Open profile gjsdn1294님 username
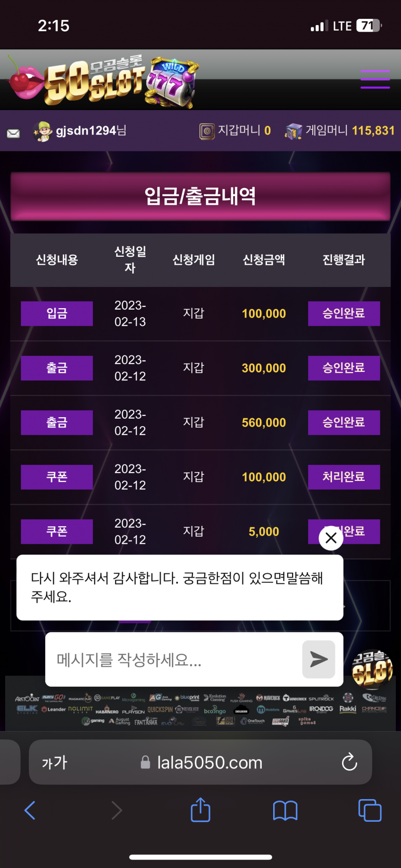This screenshot has width=401, height=868. pos(91,131)
